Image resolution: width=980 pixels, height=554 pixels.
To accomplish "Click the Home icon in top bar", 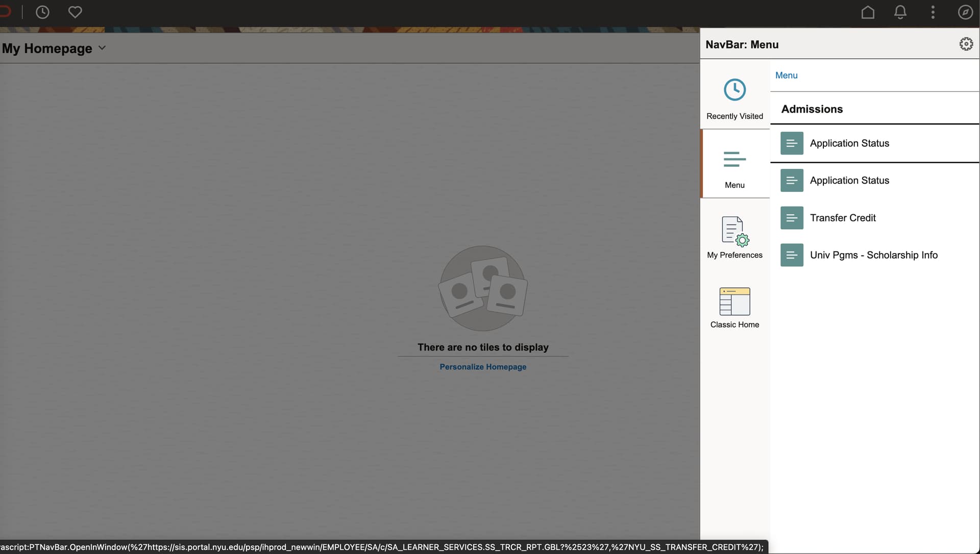I will 868,12.
